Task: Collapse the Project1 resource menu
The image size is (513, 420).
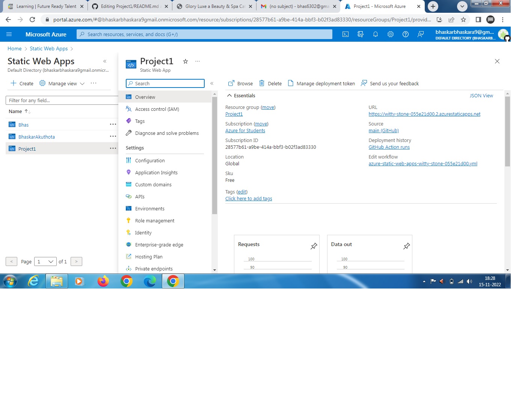Action: (212, 83)
